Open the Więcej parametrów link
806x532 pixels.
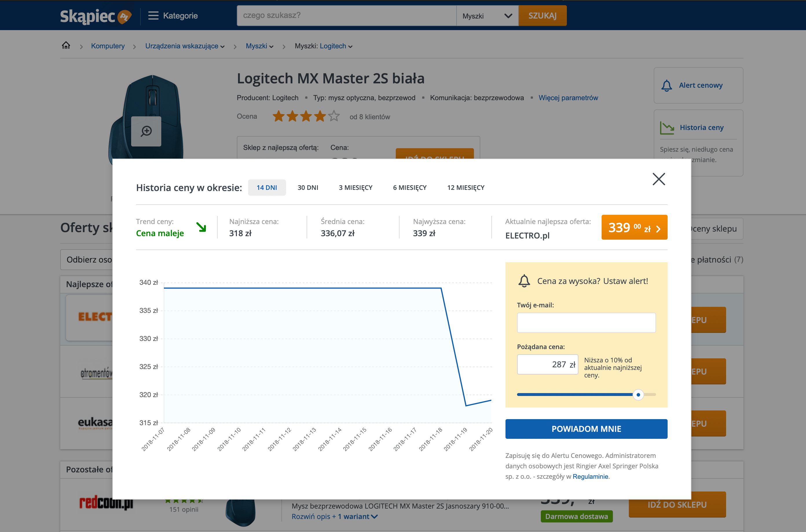pos(568,98)
